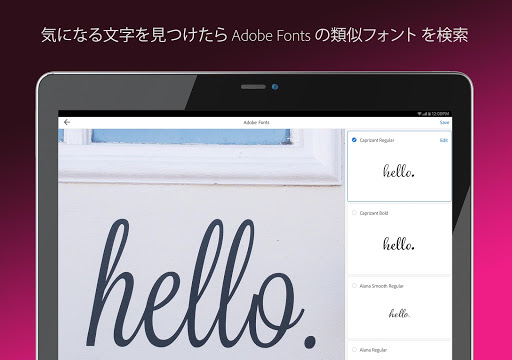Tap the back arrow icon

(67, 122)
